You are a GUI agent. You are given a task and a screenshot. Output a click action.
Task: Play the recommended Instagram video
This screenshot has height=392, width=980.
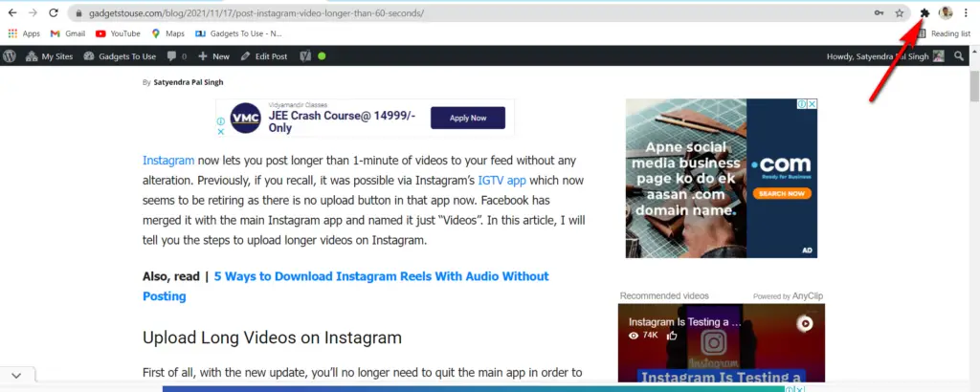tap(806, 323)
